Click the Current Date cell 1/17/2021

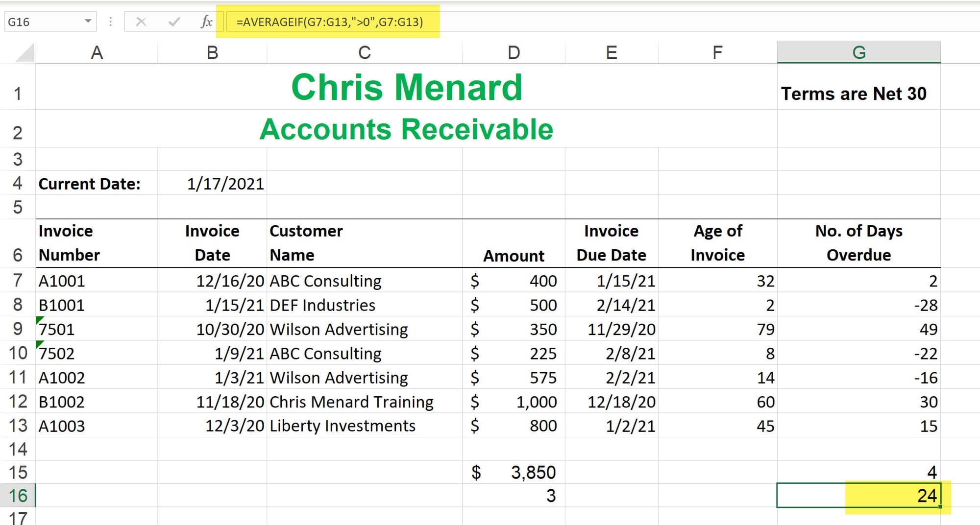(x=225, y=184)
